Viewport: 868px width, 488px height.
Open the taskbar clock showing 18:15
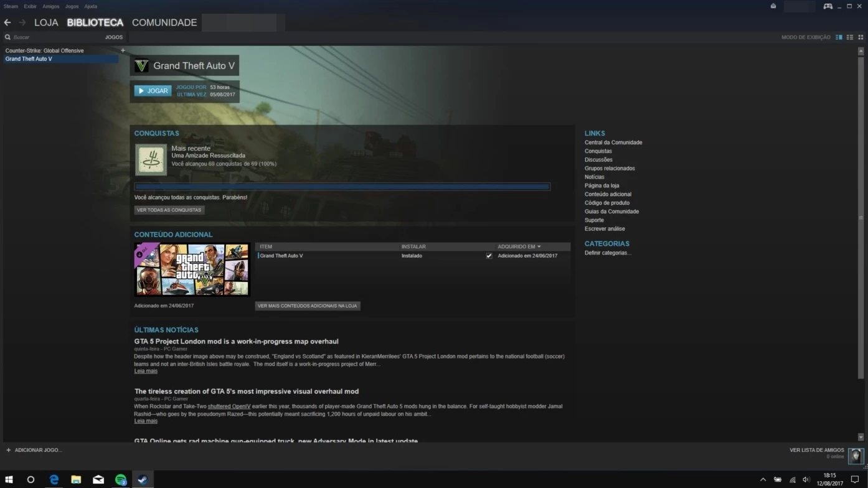(829, 479)
